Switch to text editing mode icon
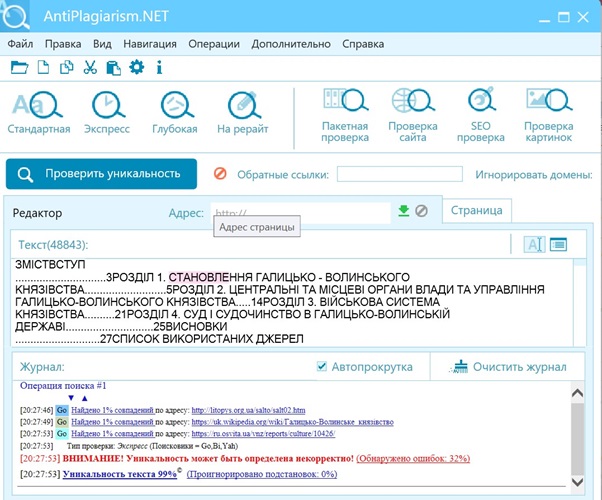Screen dimensions: 602x500 pos(534,244)
